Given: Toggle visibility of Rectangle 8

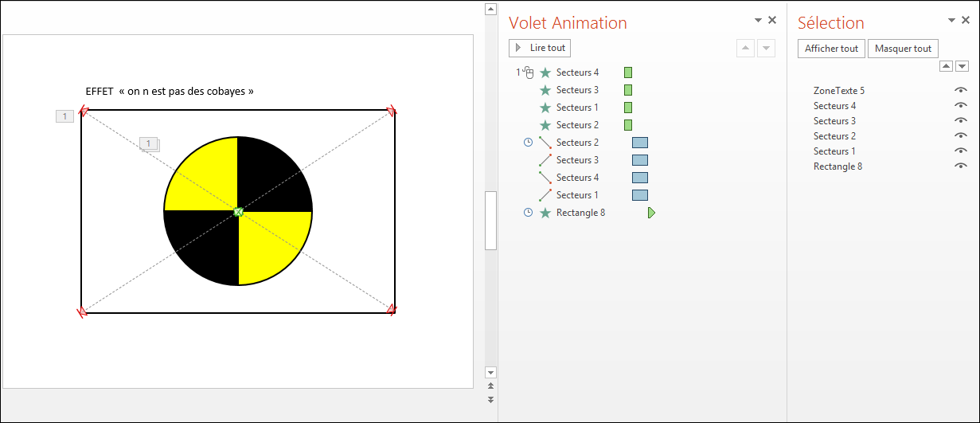Looking at the screenshot, I should click(x=961, y=166).
